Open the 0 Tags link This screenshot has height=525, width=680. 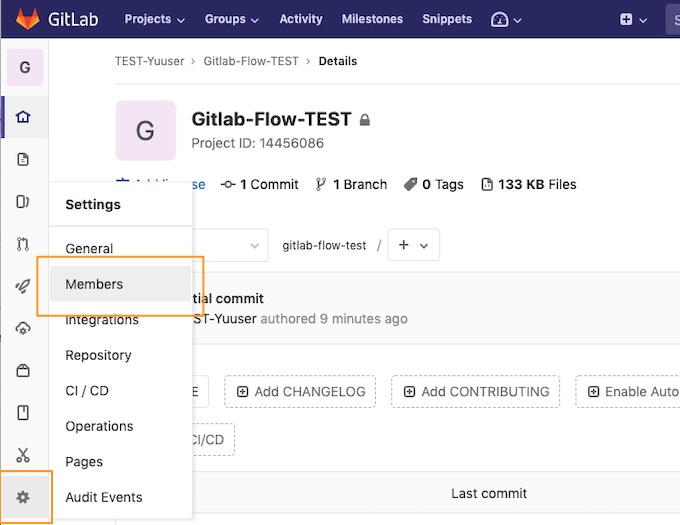pyautogui.click(x=434, y=184)
